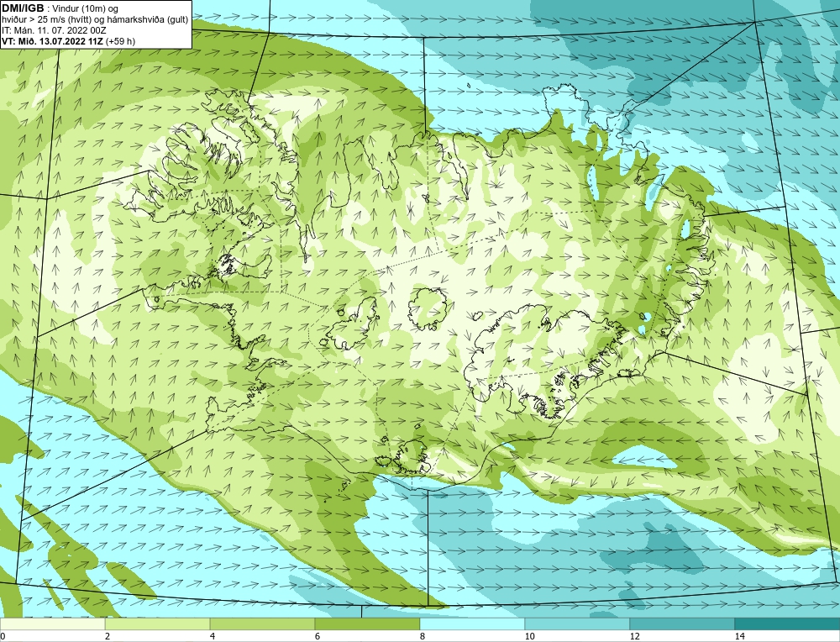The width and height of the screenshot is (840, 642).
Task: Click the DMI/IGB title text
Action: 23,8
